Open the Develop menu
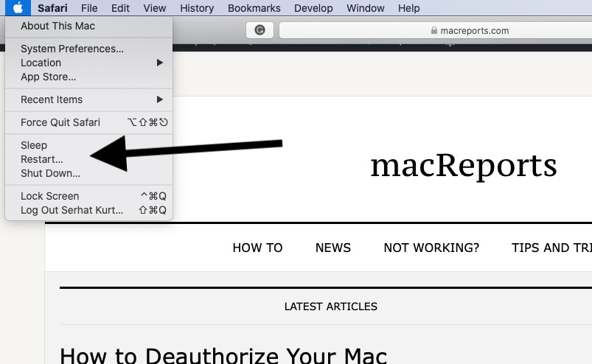592x364 pixels. point(313,8)
